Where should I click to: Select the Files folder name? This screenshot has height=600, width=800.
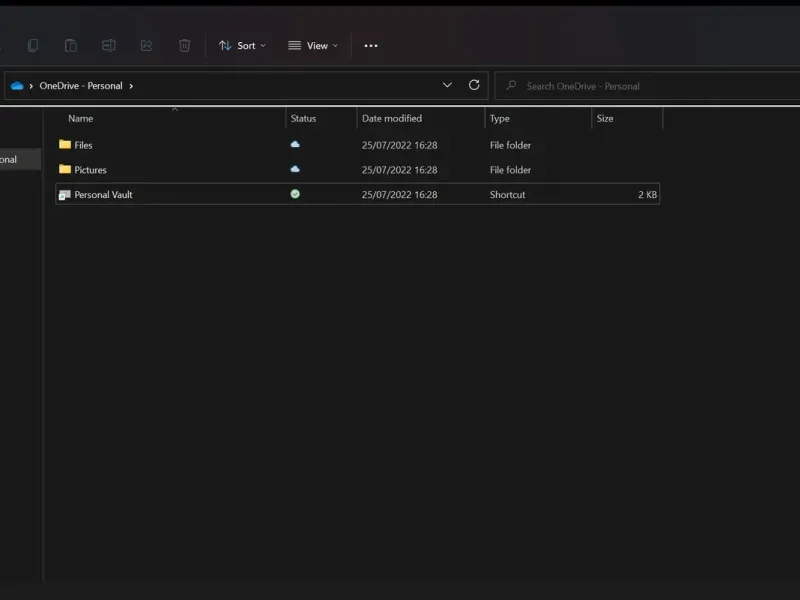tap(83, 145)
